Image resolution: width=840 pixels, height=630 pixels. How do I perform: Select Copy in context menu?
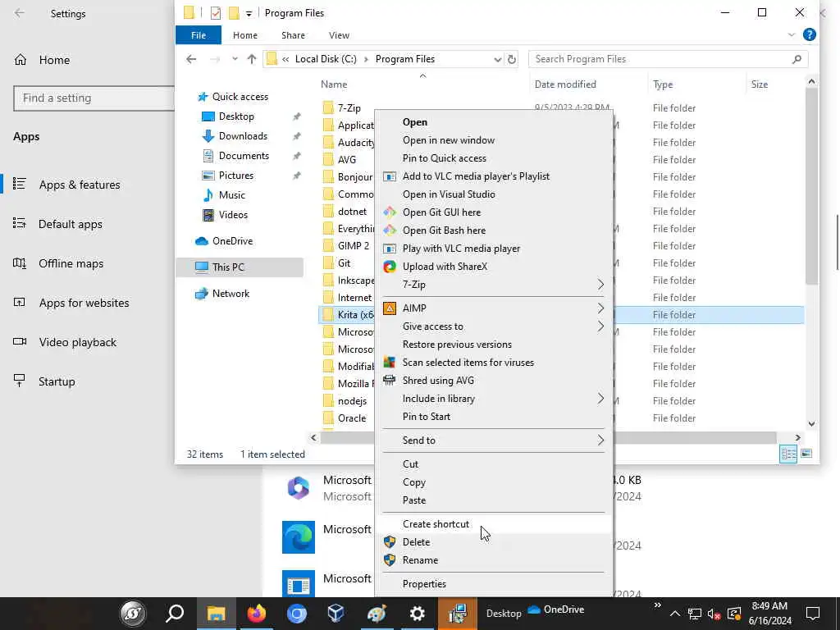[413, 482]
